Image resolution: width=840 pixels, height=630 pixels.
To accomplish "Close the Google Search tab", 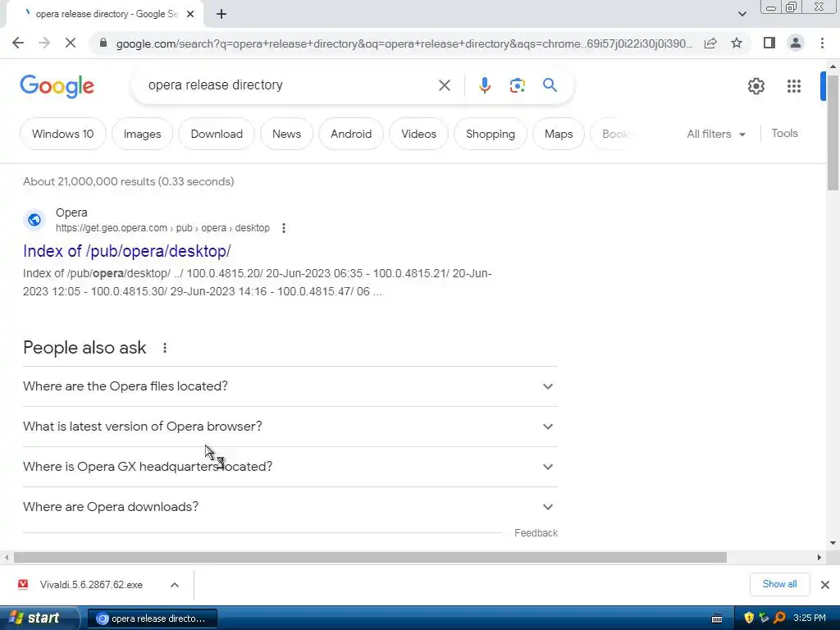I will point(190,14).
